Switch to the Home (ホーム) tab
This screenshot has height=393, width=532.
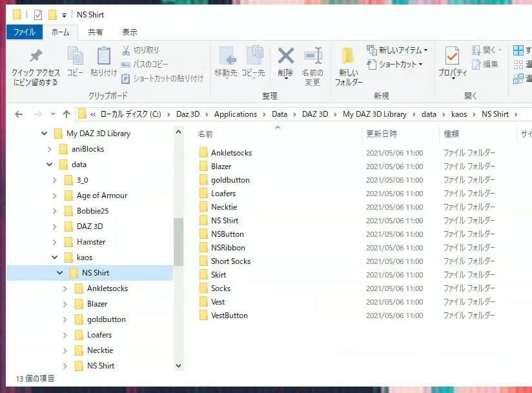61,32
